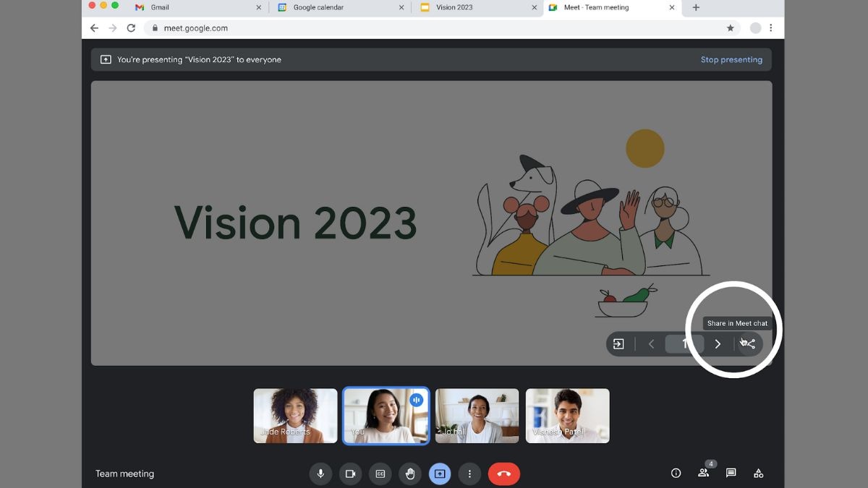Open Chrome profile avatar
This screenshot has height=488, width=868.
(x=755, y=28)
